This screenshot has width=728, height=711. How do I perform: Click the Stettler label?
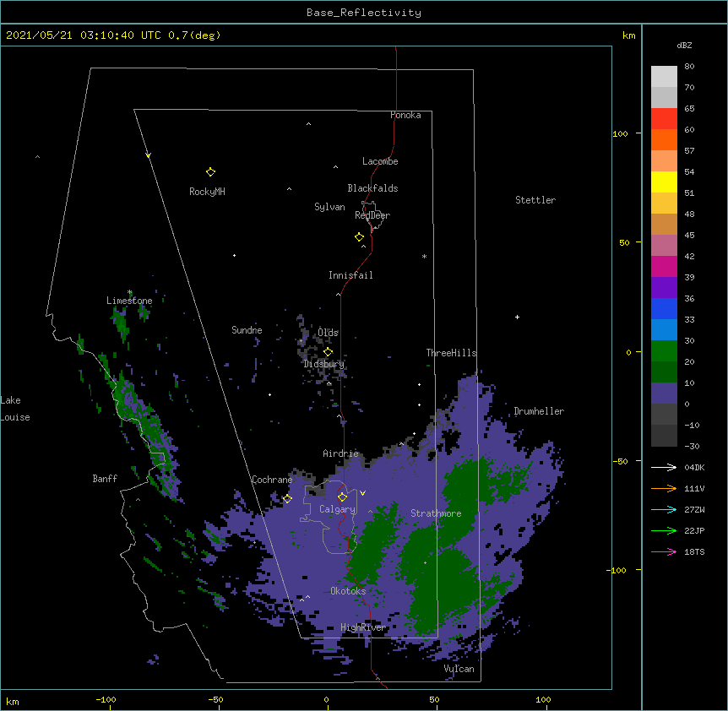click(x=535, y=200)
